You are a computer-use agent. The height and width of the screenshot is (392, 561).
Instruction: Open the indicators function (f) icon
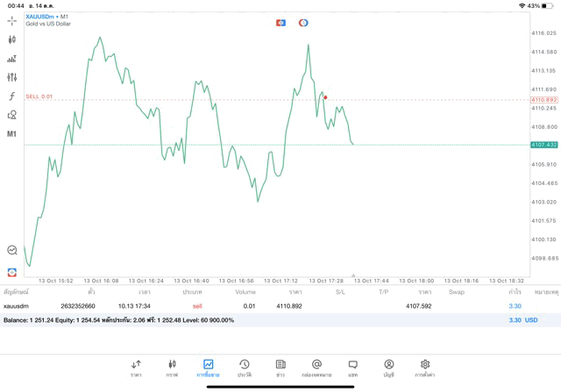click(x=12, y=96)
